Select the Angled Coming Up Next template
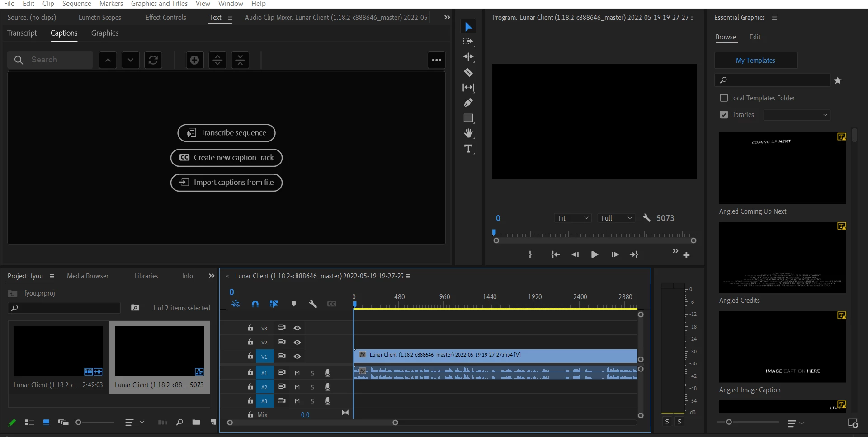 point(782,168)
